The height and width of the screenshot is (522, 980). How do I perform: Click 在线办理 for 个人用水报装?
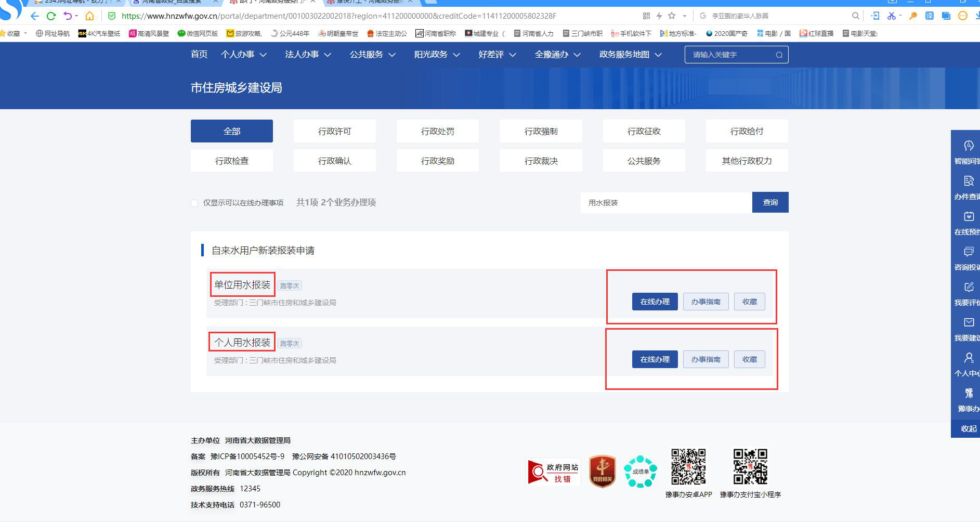(x=654, y=359)
